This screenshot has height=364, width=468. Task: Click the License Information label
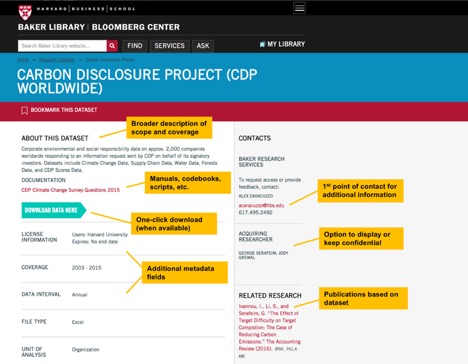tap(39, 237)
